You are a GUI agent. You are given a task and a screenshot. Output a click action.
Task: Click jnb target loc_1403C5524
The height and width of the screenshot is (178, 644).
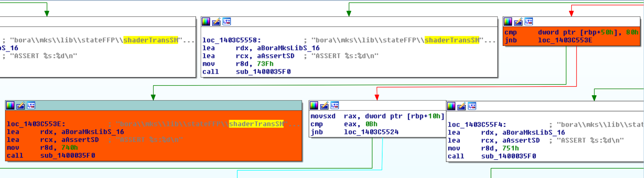(x=371, y=132)
